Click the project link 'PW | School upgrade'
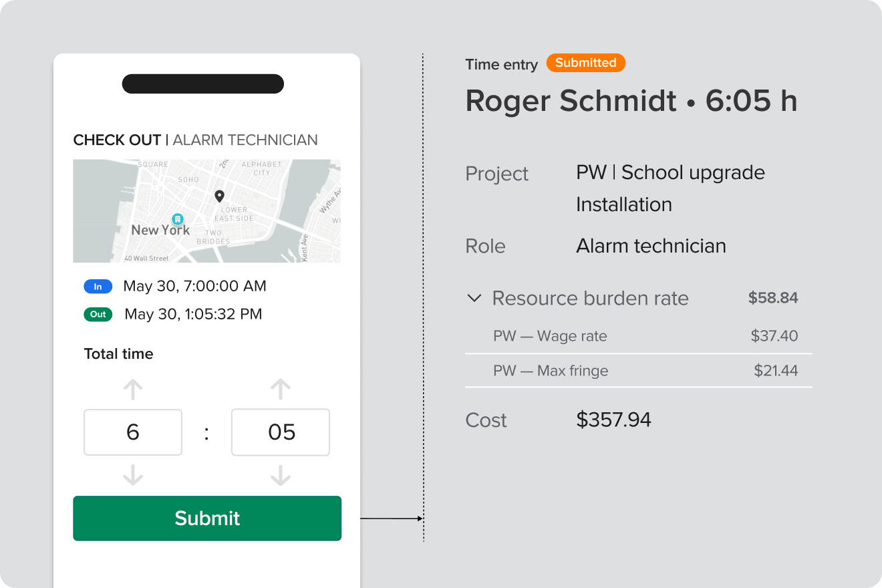 click(x=670, y=172)
